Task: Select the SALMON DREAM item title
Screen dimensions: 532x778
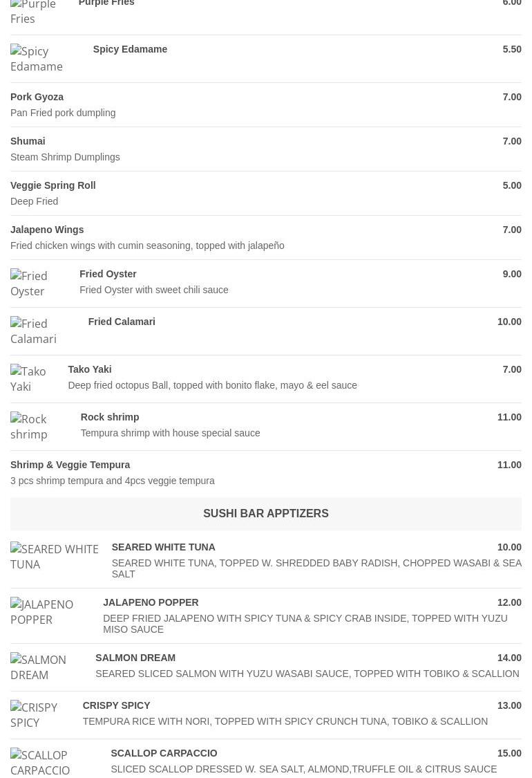Action: tap(135, 658)
